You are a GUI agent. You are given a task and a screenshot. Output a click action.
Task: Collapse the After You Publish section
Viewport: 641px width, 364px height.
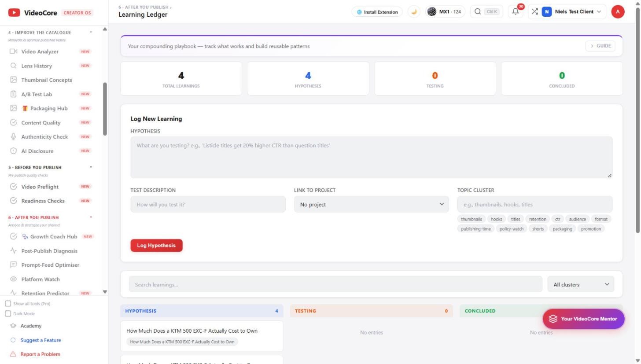pos(91,217)
